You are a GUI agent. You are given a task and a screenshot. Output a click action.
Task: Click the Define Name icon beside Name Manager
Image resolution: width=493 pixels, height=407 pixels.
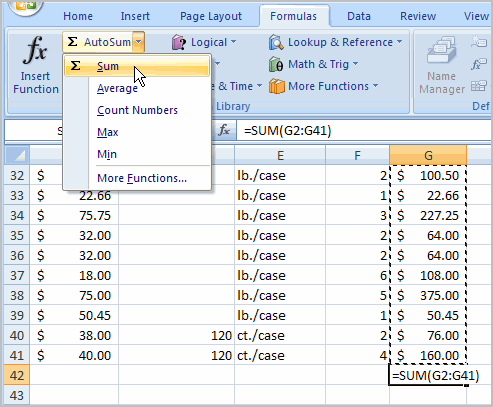click(x=479, y=42)
